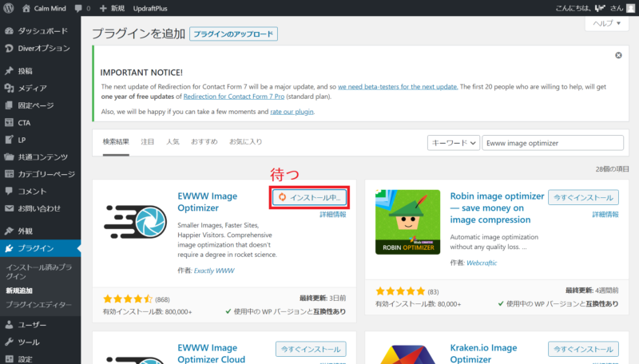Open 共通コンテンツ in the sidebar
The image size is (639, 364).
[x=41, y=156]
